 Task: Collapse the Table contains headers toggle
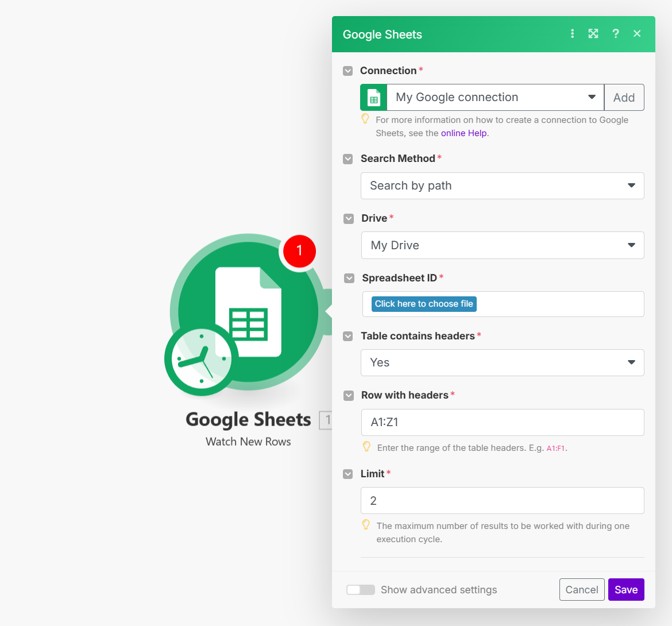(348, 337)
